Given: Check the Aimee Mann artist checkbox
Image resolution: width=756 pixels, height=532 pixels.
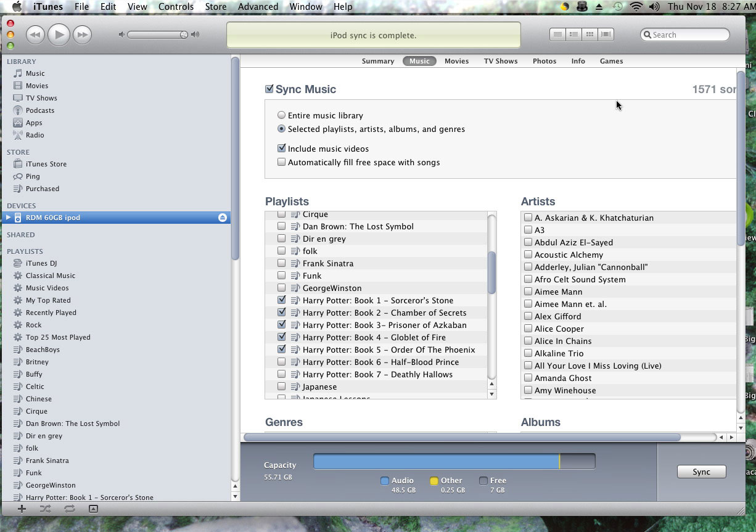Looking at the screenshot, I should [528, 292].
